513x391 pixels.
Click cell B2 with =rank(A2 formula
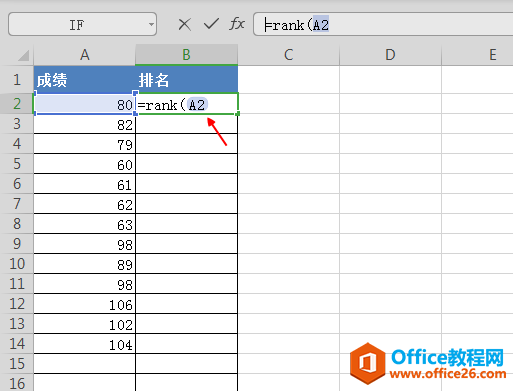(x=187, y=104)
